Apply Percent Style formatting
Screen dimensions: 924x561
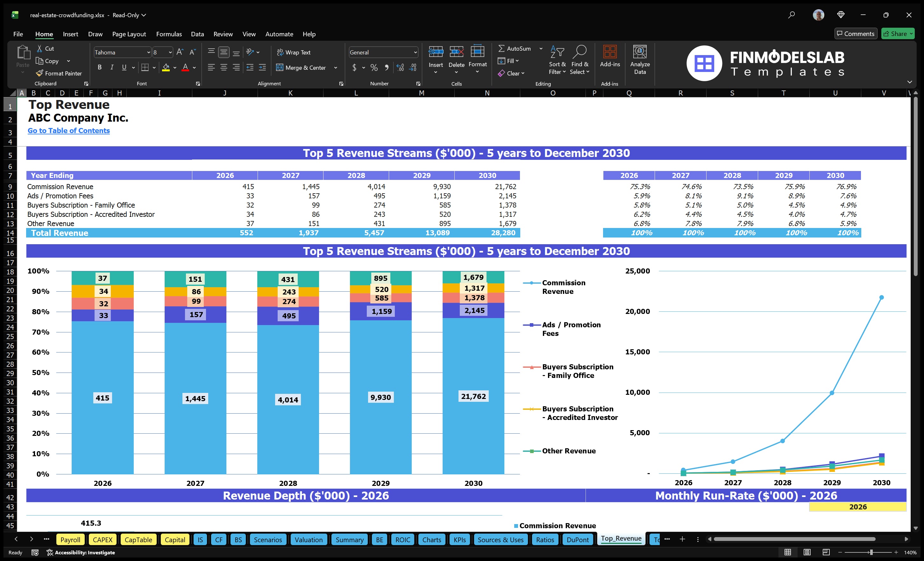point(373,67)
